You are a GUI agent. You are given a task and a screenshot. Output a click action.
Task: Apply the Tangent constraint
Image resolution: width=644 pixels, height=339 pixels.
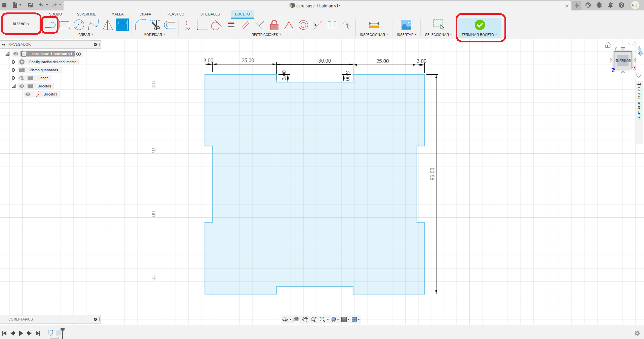pos(216,25)
